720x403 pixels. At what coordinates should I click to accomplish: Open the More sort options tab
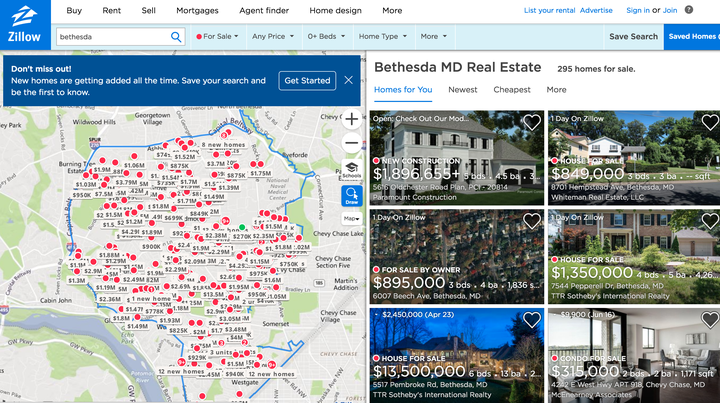(556, 90)
